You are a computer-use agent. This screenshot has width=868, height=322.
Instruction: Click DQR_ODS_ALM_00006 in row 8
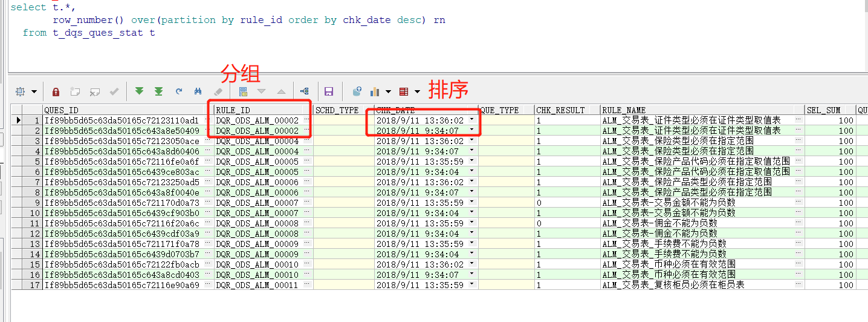(257, 192)
